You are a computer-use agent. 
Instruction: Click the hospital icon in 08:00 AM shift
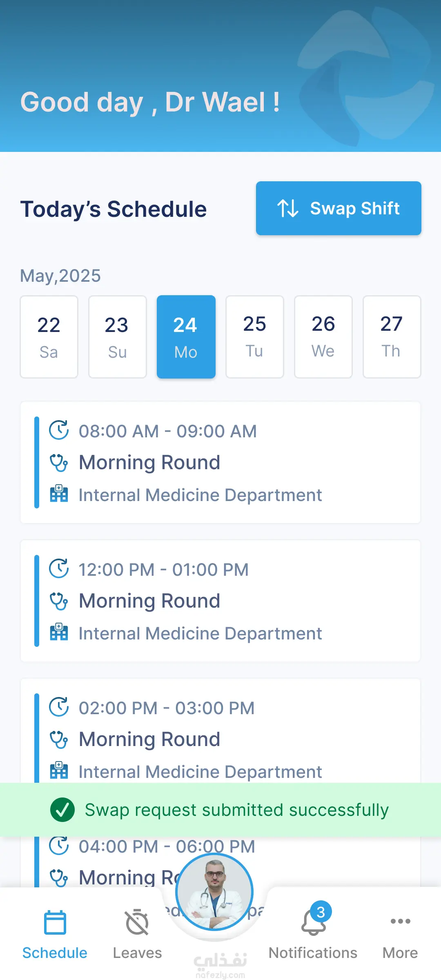(59, 494)
